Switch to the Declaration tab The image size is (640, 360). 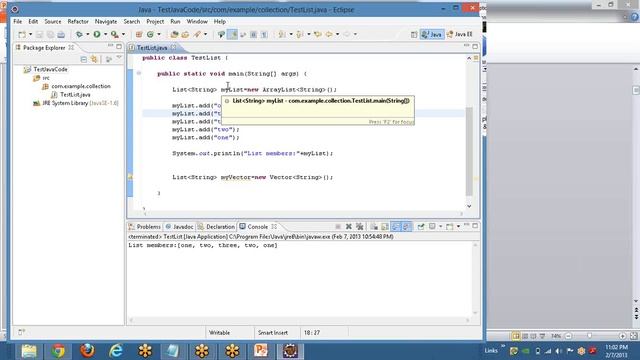tap(216, 227)
